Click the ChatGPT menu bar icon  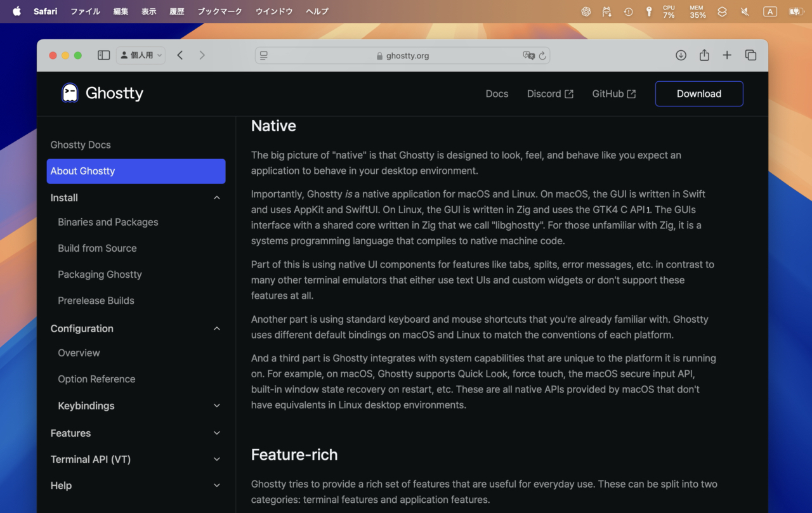(586, 11)
